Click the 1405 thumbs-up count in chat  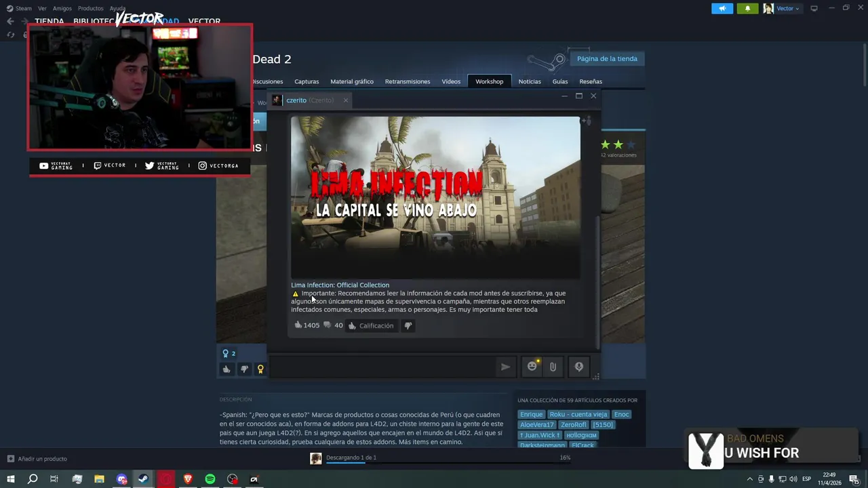307,325
